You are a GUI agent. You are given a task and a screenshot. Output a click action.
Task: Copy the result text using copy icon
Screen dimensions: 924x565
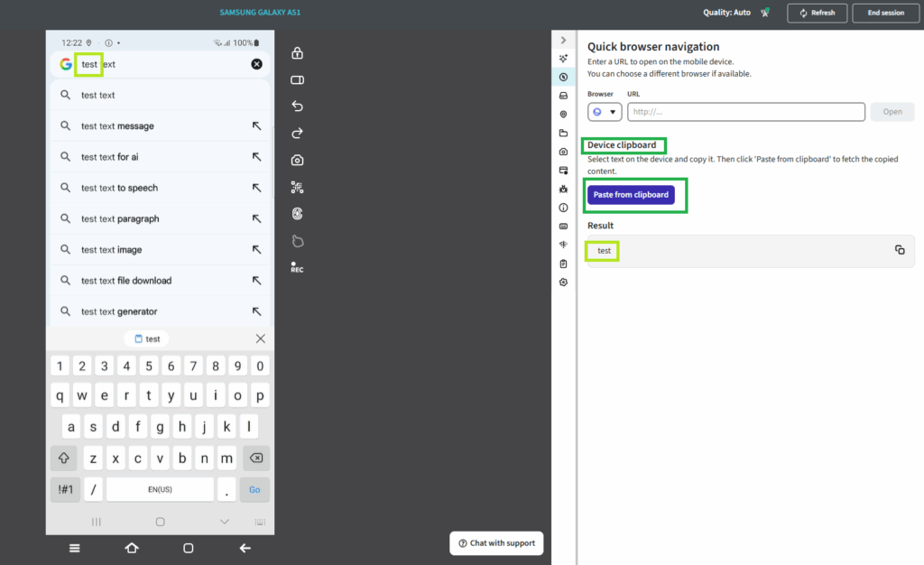pos(900,250)
